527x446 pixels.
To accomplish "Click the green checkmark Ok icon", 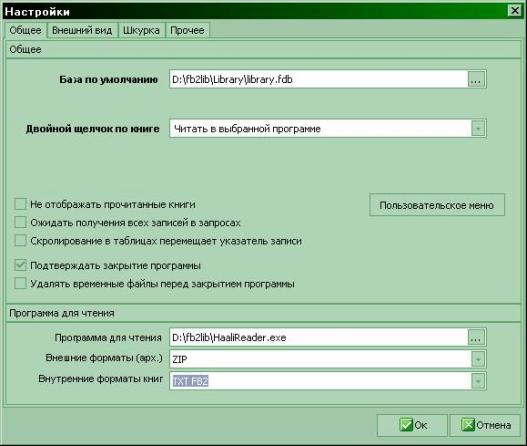I will (405, 425).
